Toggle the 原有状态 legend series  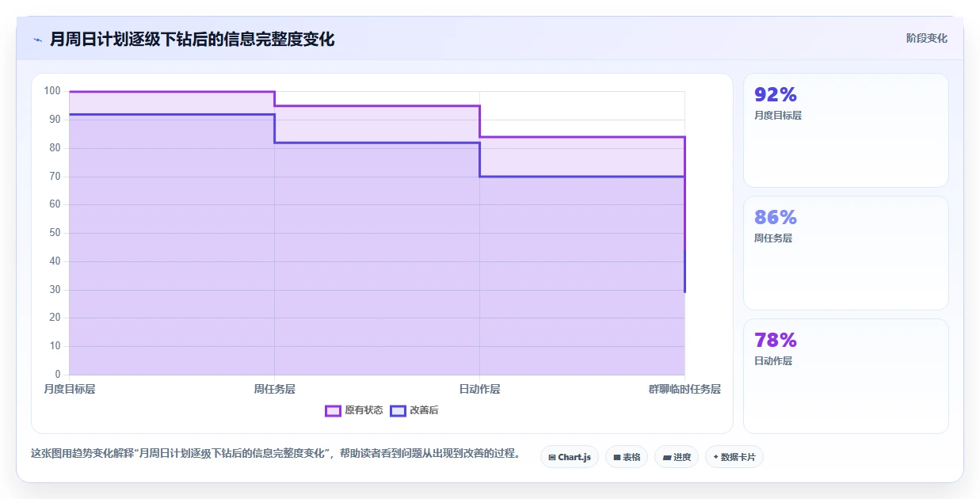(x=354, y=410)
